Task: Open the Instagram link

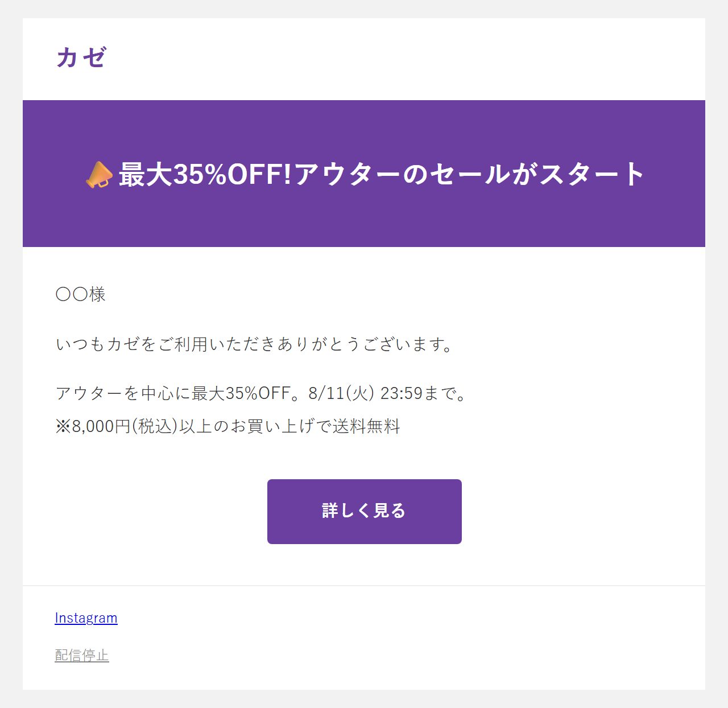Action: point(86,618)
